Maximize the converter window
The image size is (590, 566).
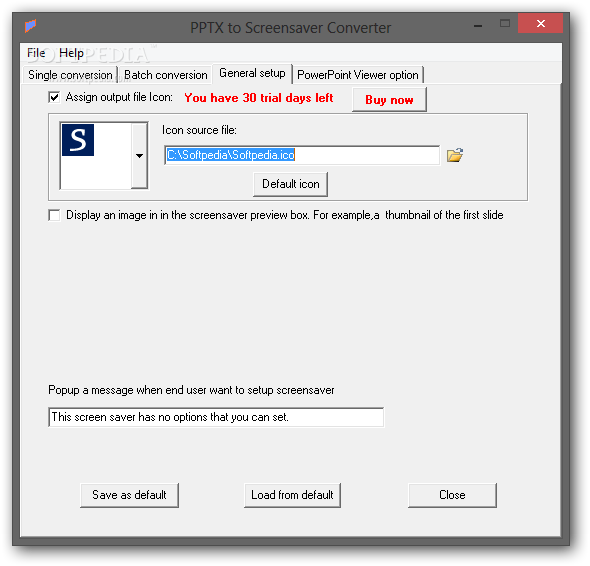[505, 23]
